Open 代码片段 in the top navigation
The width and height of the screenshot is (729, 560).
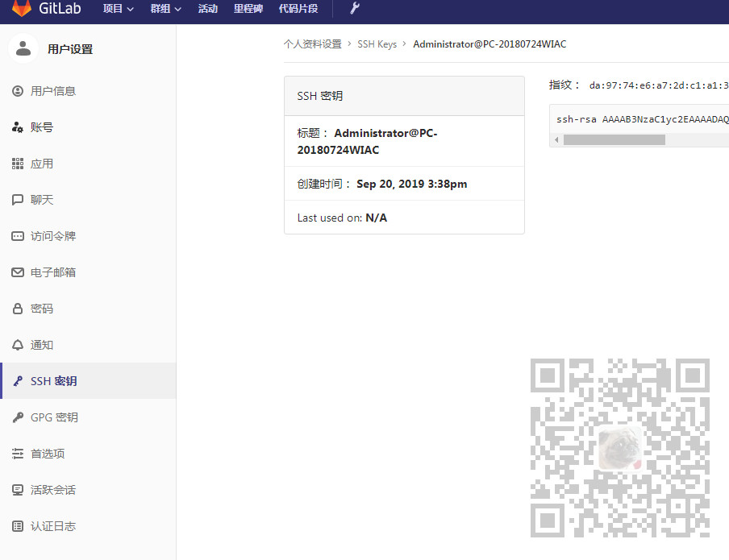[298, 8]
